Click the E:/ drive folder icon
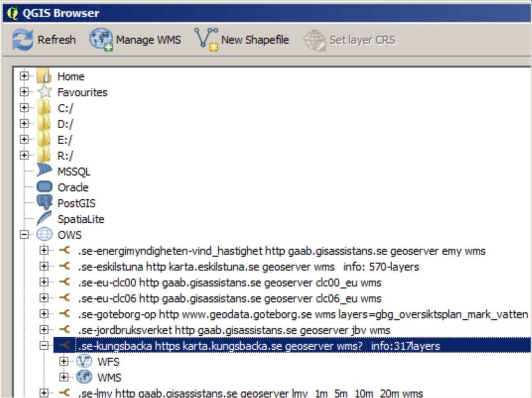The image size is (532, 398). (x=44, y=140)
